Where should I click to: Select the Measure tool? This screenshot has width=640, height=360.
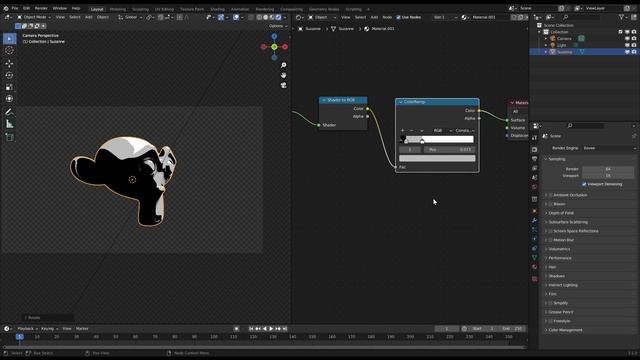pyautogui.click(x=9, y=124)
